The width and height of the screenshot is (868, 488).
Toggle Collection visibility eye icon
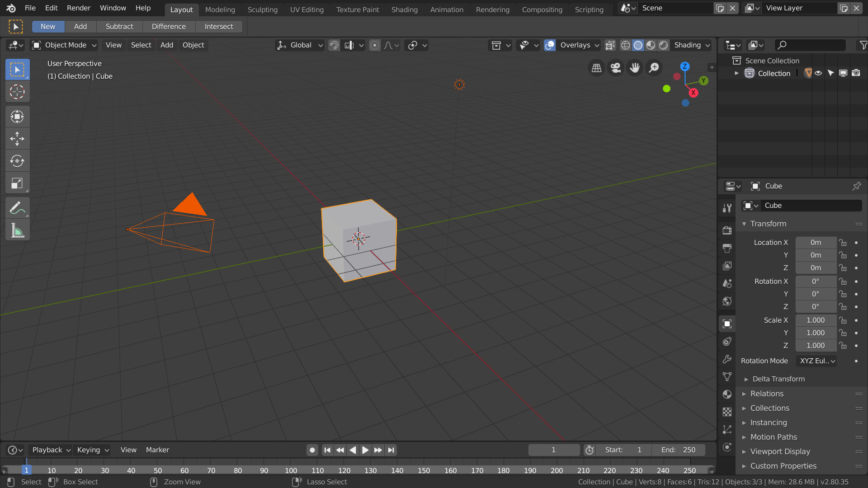pyautogui.click(x=818, y=73)
